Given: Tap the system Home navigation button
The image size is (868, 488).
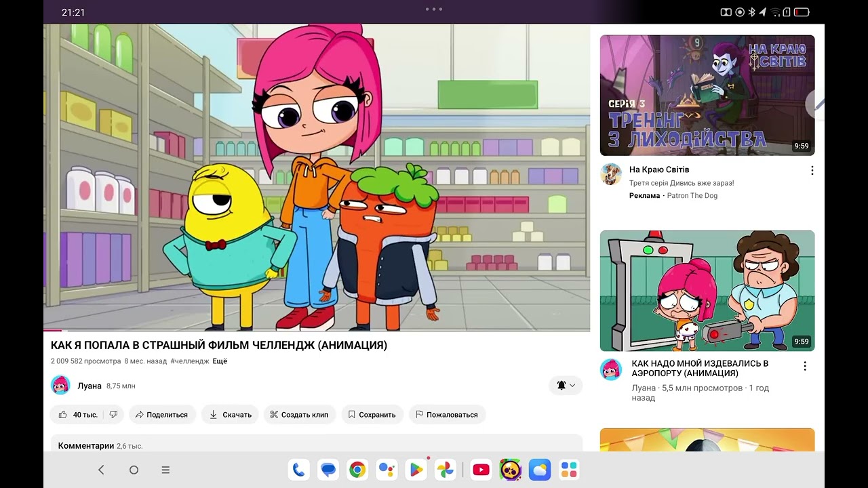Looking at the screenshot, I should [x=134, y=470].
